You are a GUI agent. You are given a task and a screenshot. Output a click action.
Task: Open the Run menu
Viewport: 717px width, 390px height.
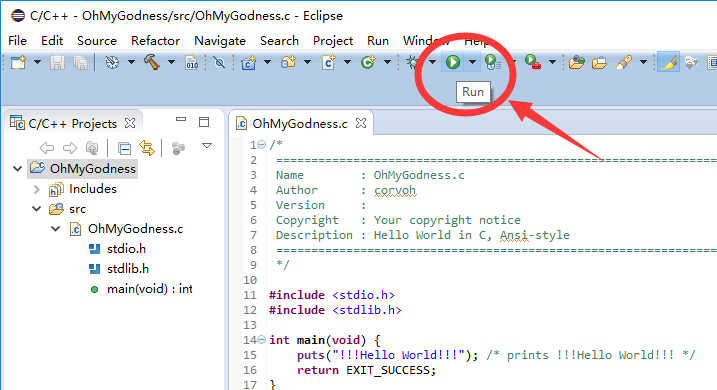point(378,41)
